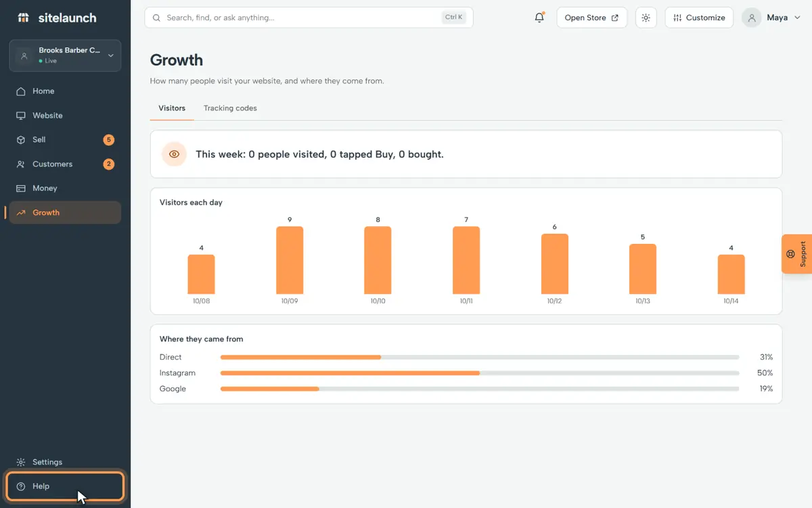The height and width of the screenshot is (508, 812).
Task: Open the Sell section
Action: (x=65, y=140)
